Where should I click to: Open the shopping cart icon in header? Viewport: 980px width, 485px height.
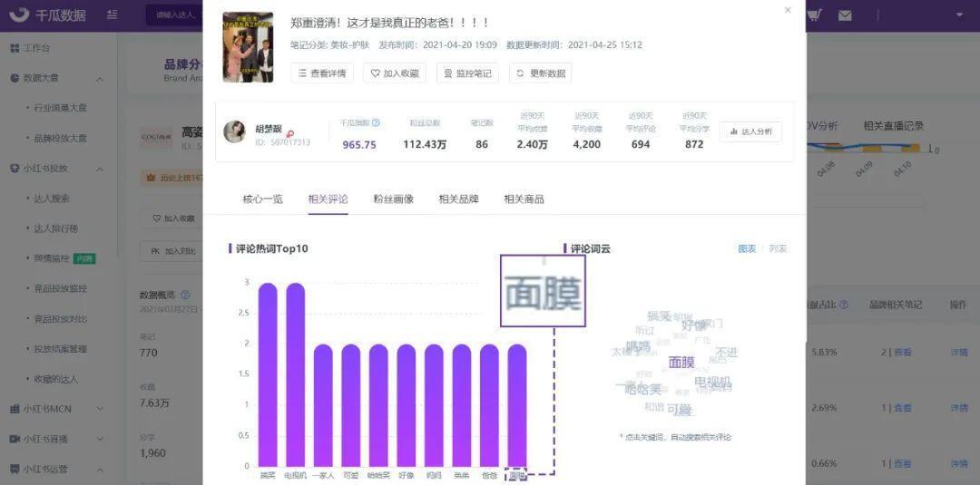point(814,15)
